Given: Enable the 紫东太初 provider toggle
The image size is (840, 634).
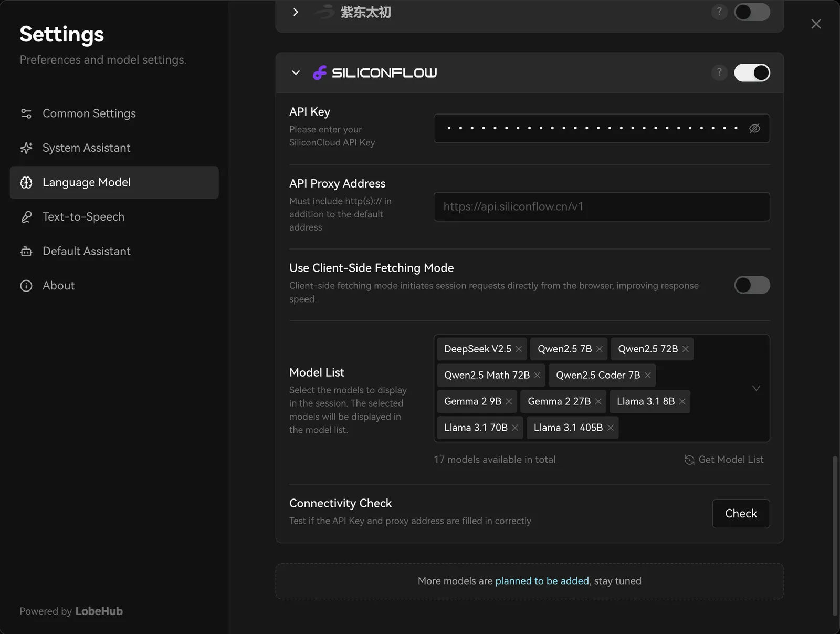Looking at the screenshot, I should [x=752, y=12].
